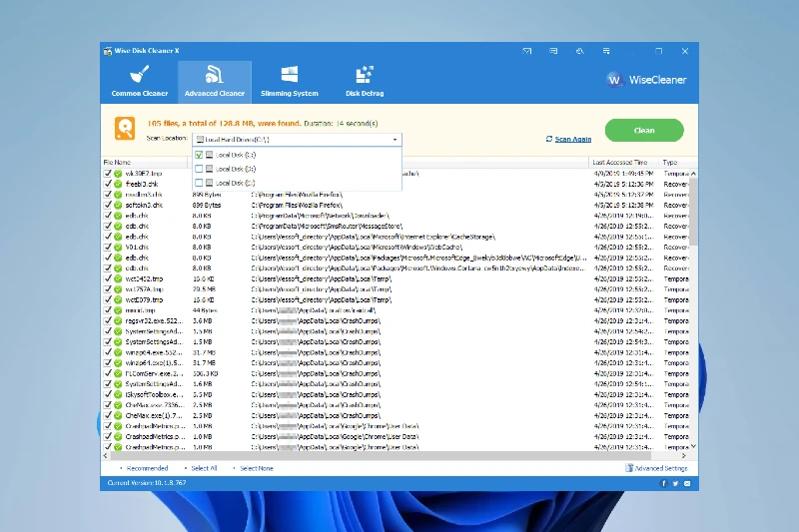Uncheck the freebl3.chk file checkbox
This screenshot has height=532, width=799.
108,184
